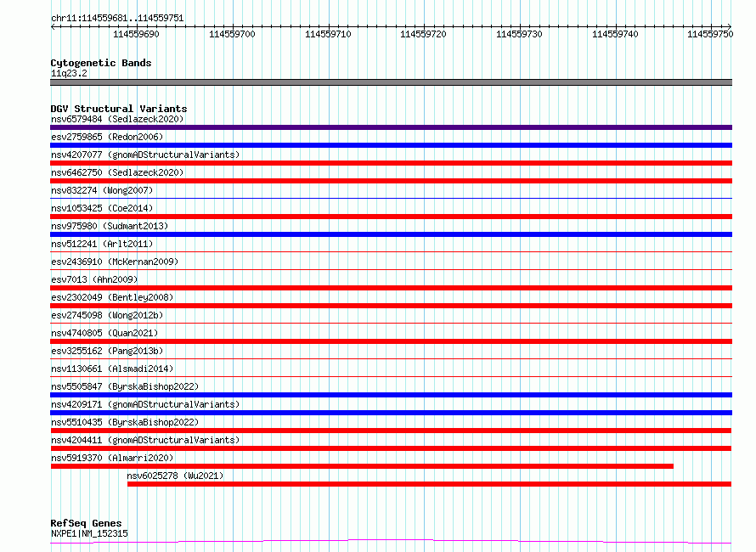The image size is (756, 552).
Task: Click the red bar under nsv4204411
Action: (x=391, y=448)
